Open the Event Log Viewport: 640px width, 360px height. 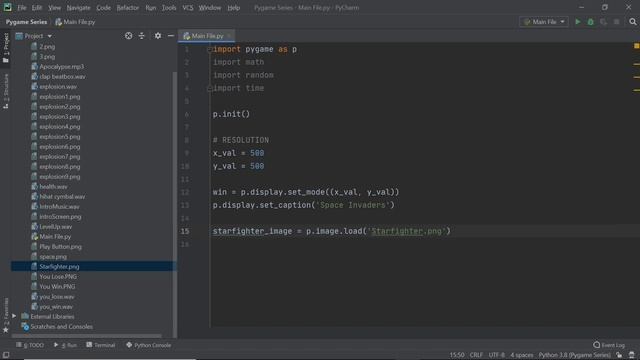[x=609, y=345]
